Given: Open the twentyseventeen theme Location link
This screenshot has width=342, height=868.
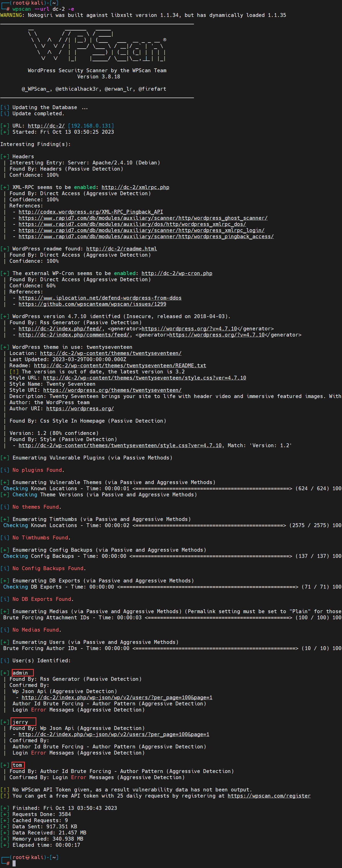Looking at the screenshot, I should tap(111, 353).
